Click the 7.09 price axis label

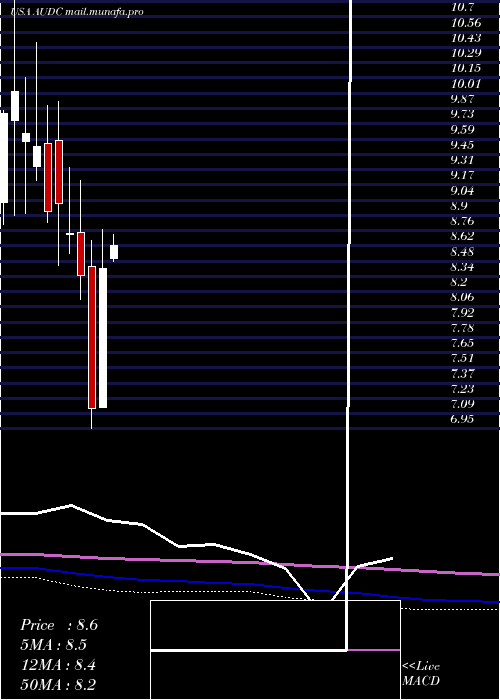(x=463, y=404)
